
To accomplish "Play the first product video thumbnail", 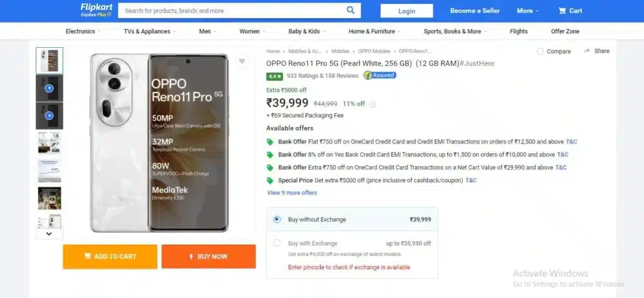I will point(49,88).
